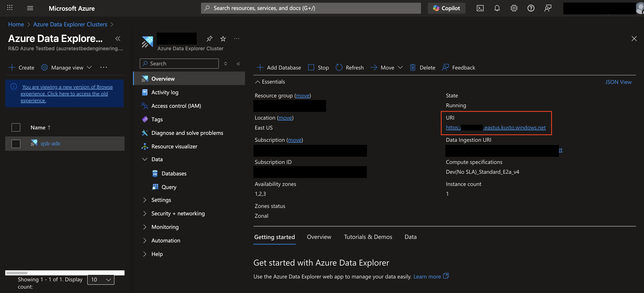Pin the cluster to dashboard

[209, 39]
